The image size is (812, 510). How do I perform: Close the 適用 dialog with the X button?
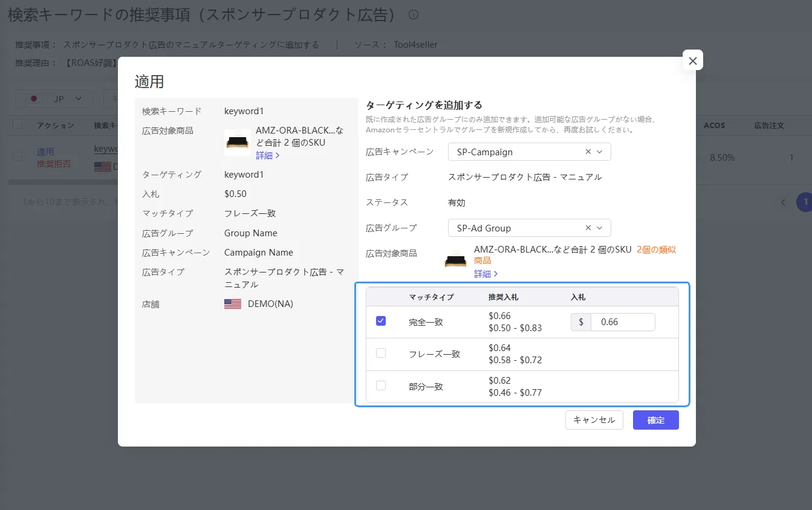click(692, 60)
